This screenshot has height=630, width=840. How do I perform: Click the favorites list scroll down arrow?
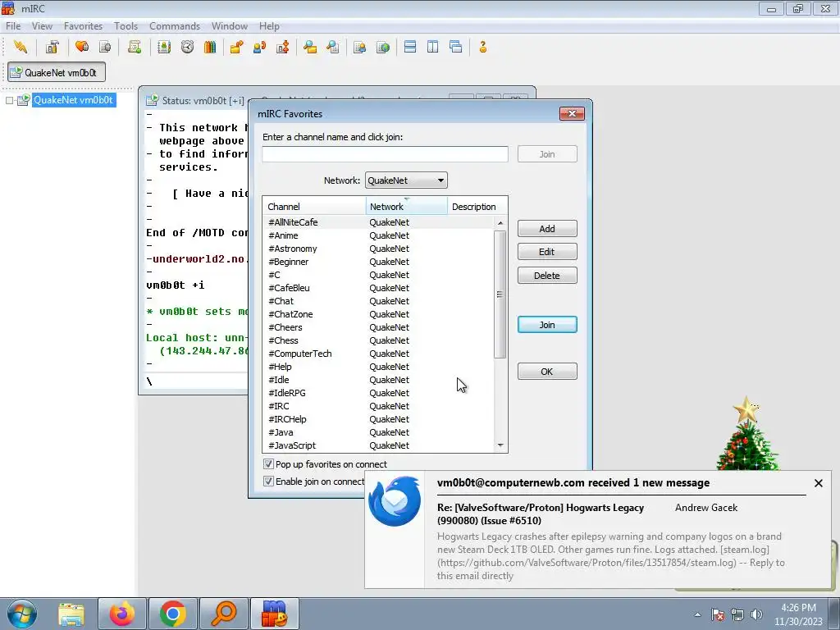500,445
